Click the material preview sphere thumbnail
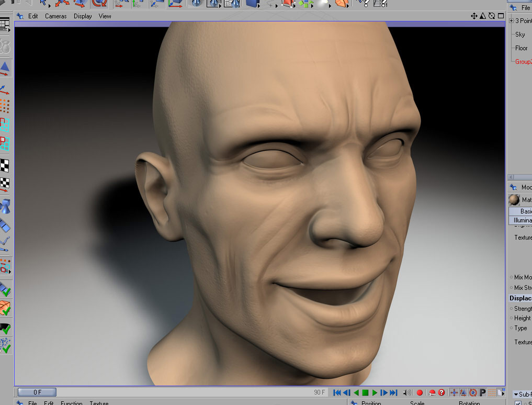The height and width of the screenshot is (405, 532). (514, 200)
